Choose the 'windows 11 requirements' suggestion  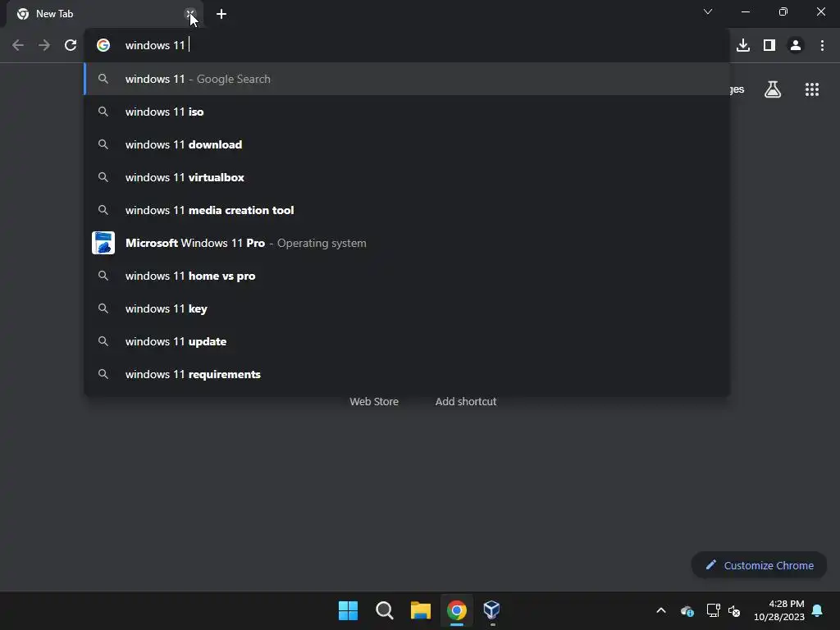pyautogui.click(x=407, y=374)
